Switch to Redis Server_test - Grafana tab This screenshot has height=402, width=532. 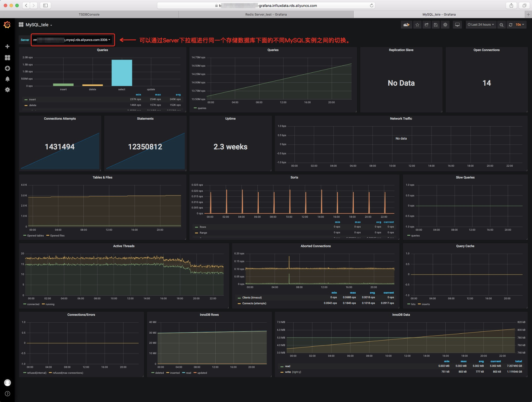(266, 14)
